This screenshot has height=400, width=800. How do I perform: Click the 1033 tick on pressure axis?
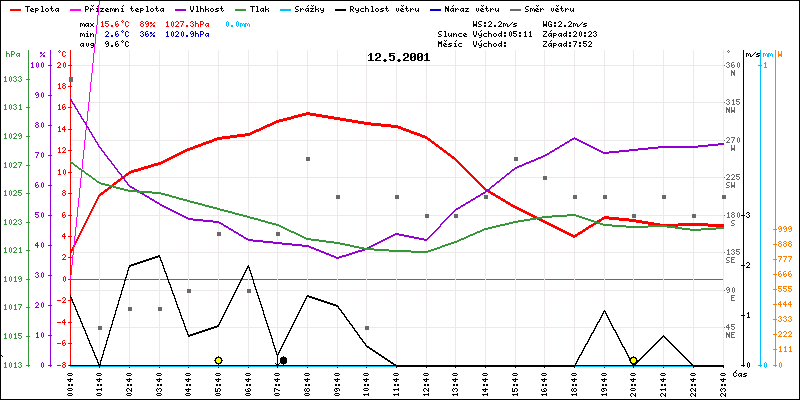(12, 79)
